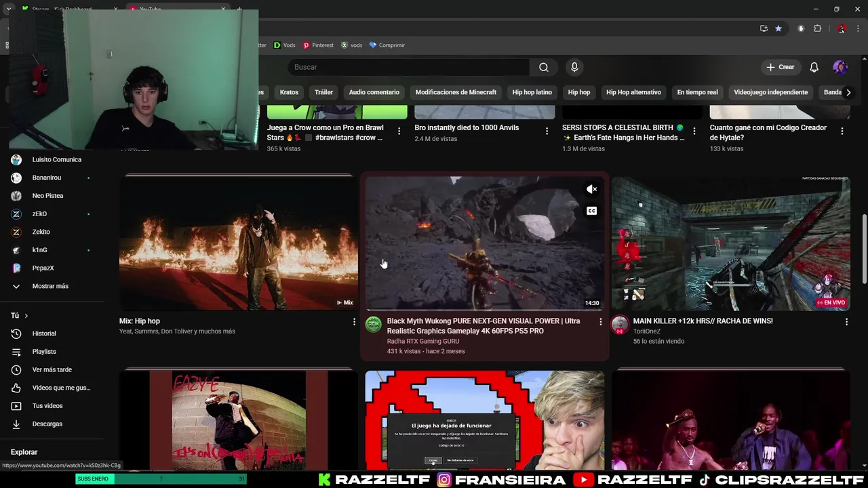Open Bananirou subscription
The height and width of the screenshot is (488, 868).
click(52, 178)
